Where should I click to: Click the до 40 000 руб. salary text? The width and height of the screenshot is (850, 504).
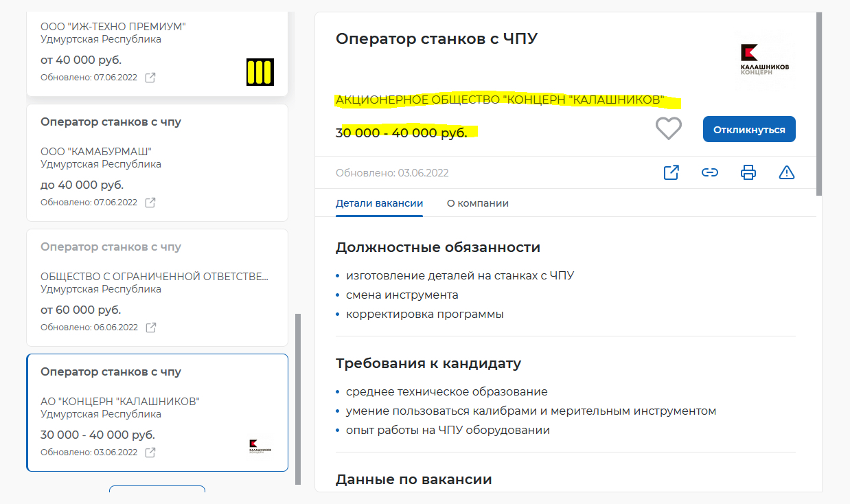82,185
